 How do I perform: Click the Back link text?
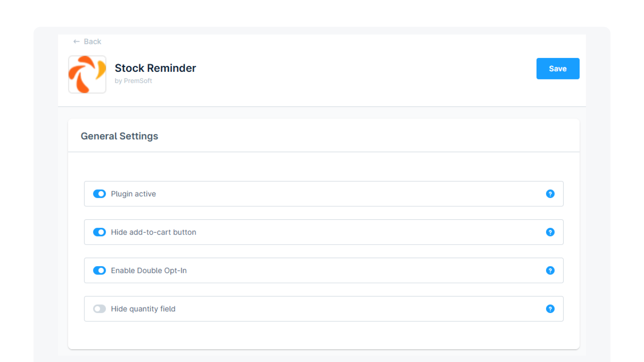tap(92, 42)
